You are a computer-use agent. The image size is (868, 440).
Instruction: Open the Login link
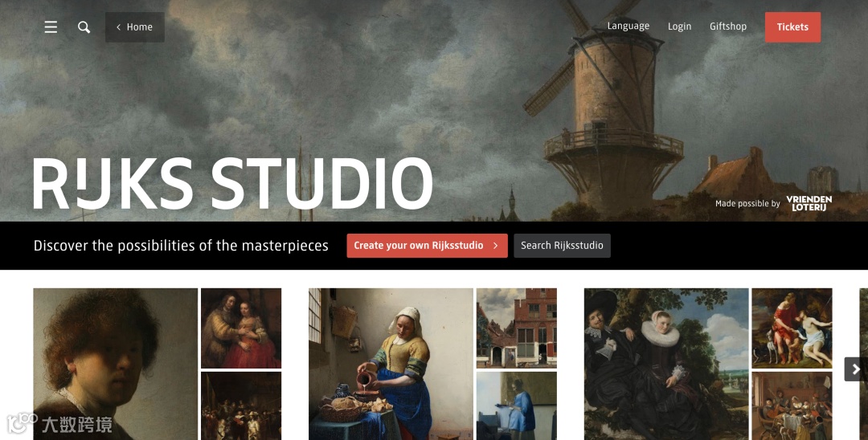[679, 26]
